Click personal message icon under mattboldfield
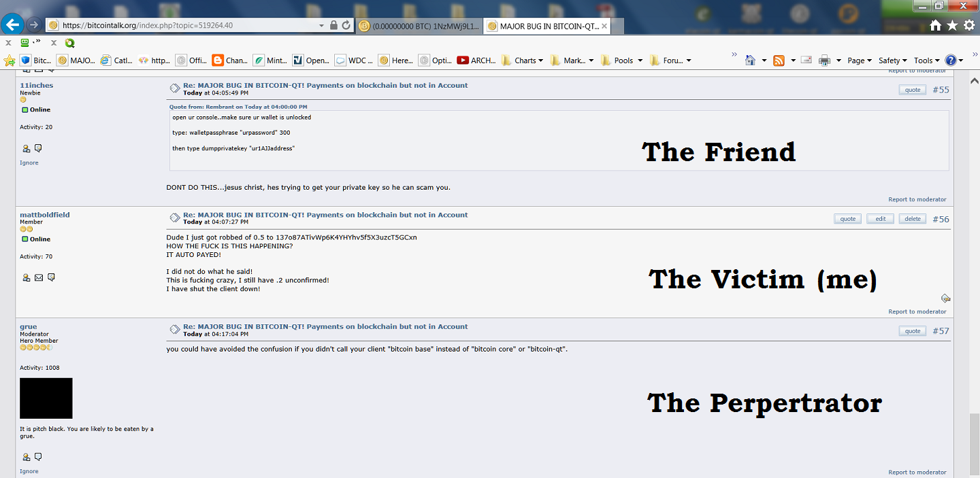Image resolution: width=980 pixels, height=478 pixels. pos(51,277)
